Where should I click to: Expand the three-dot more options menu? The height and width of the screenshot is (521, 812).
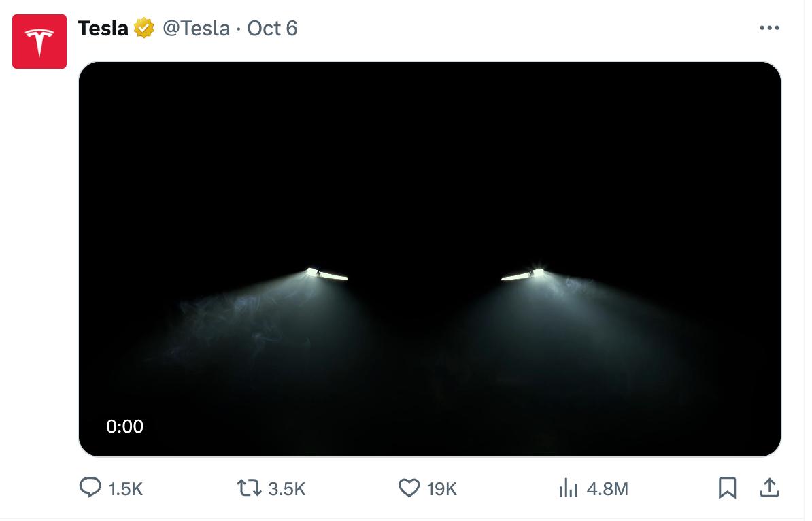pos(769,29)
